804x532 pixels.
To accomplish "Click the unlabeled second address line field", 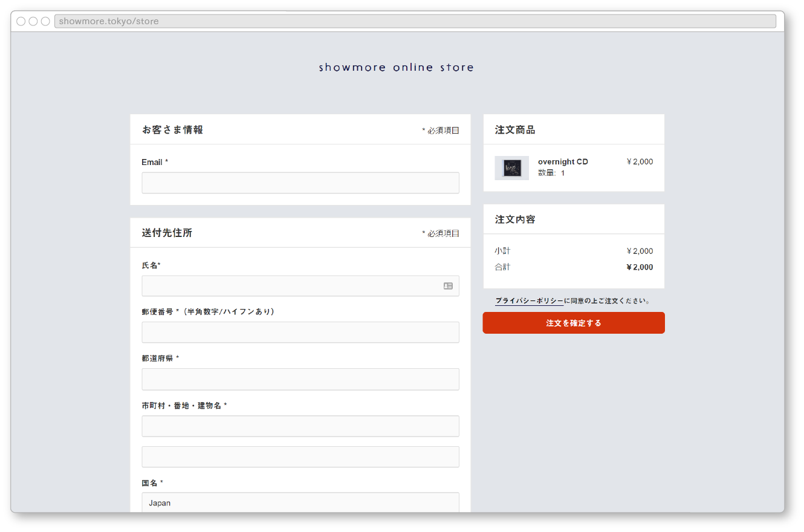I will coord(300,457).
